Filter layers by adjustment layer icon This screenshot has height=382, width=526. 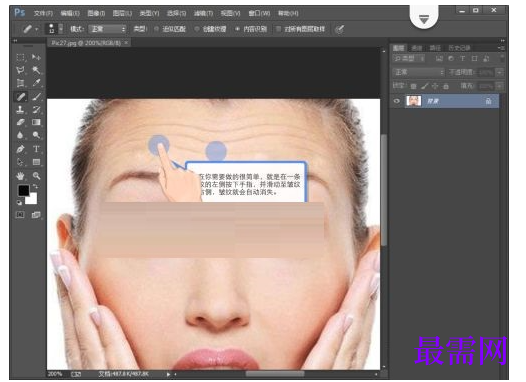click(x=451, y=59)
